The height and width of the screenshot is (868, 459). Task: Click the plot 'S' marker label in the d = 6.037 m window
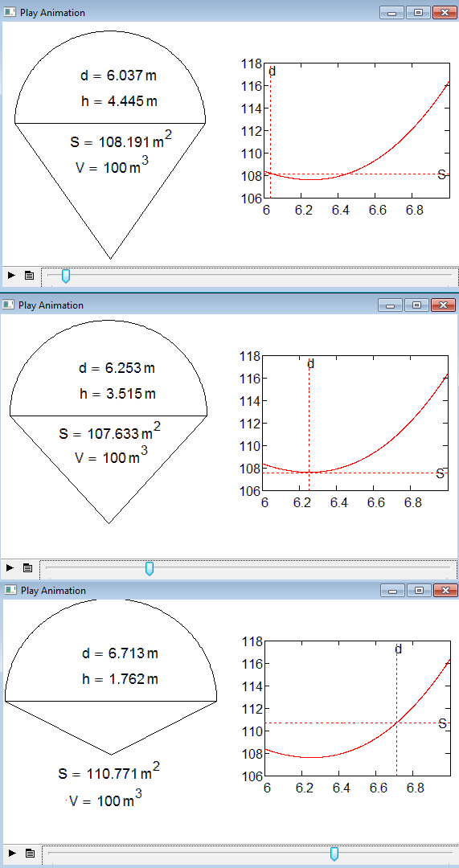tap(441, 175)
